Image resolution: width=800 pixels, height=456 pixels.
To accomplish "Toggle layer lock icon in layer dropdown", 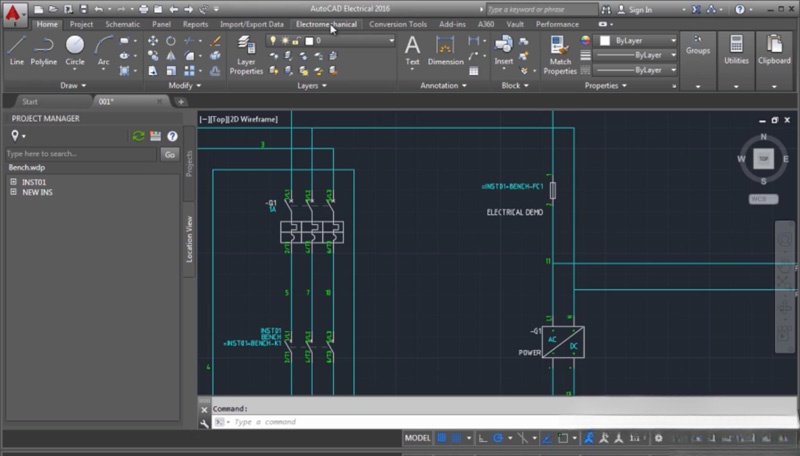I will (x=296, y=40).
